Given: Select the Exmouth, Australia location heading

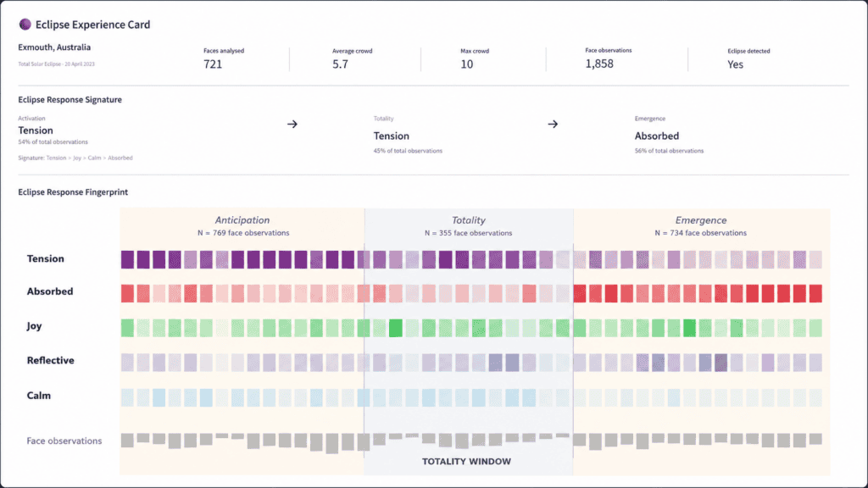Looking at the screenshot, I should (x=54, y=47).
